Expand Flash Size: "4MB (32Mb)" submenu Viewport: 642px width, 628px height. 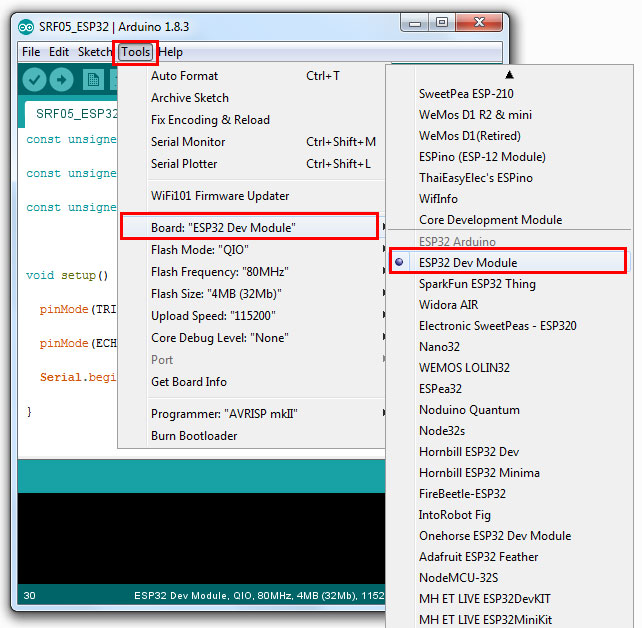tap(251, 294)
